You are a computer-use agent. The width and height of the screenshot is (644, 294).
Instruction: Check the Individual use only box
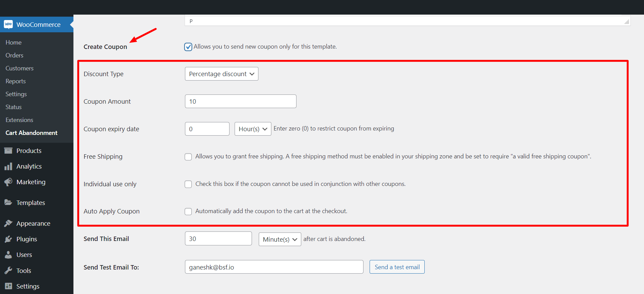pyautogui.click(x=188, y=184)
